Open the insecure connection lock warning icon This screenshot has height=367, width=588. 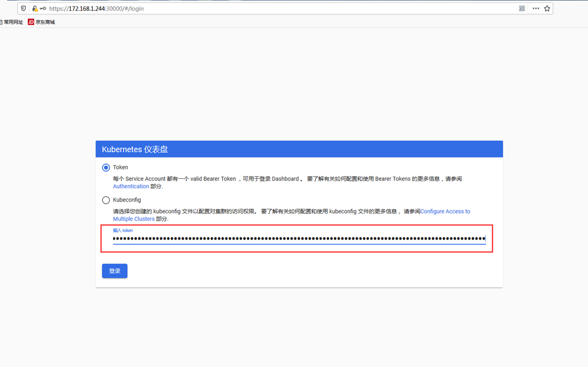[x=34, y=8]
